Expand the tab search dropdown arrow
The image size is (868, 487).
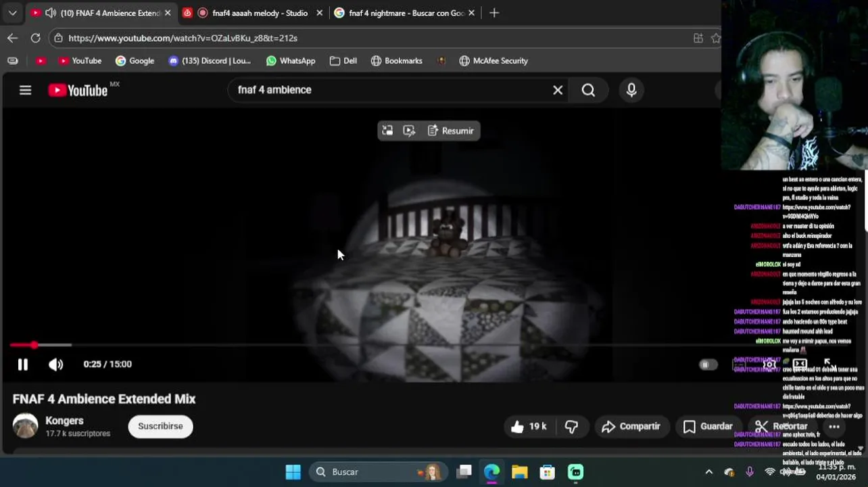pyautogui.click(x=12, y=13)
